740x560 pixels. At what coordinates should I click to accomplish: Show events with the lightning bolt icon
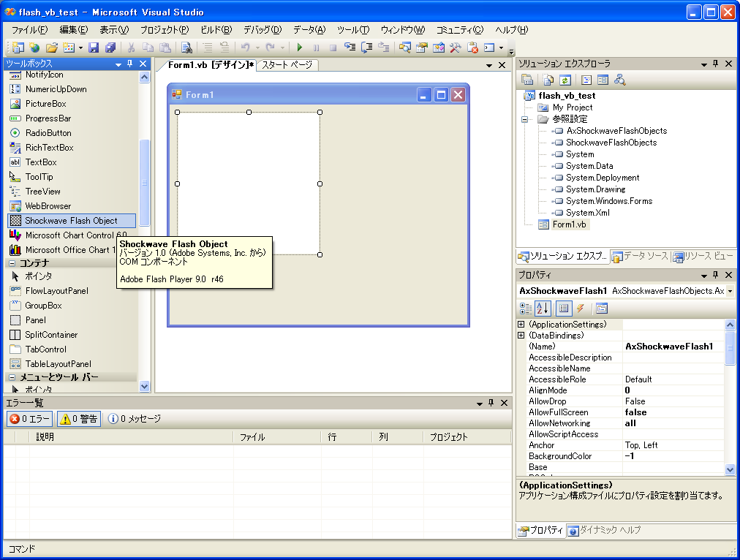coord(581,309)
